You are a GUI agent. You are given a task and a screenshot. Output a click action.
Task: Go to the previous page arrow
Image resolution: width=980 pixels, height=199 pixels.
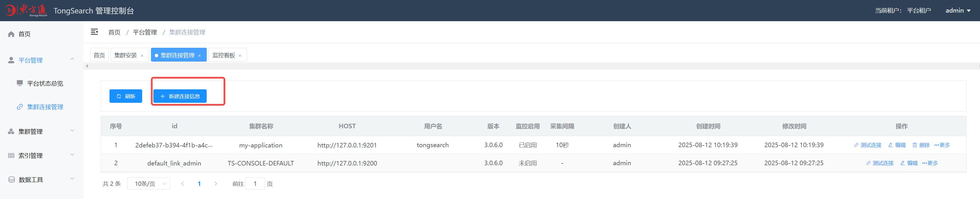click(x=183, y=184)
